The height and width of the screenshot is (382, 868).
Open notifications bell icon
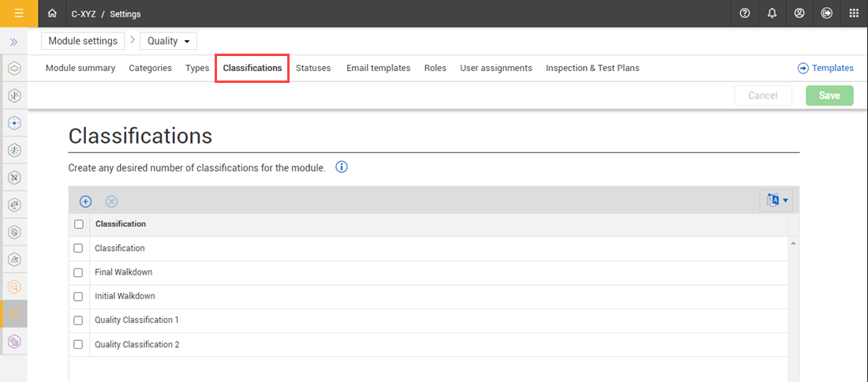772,13
